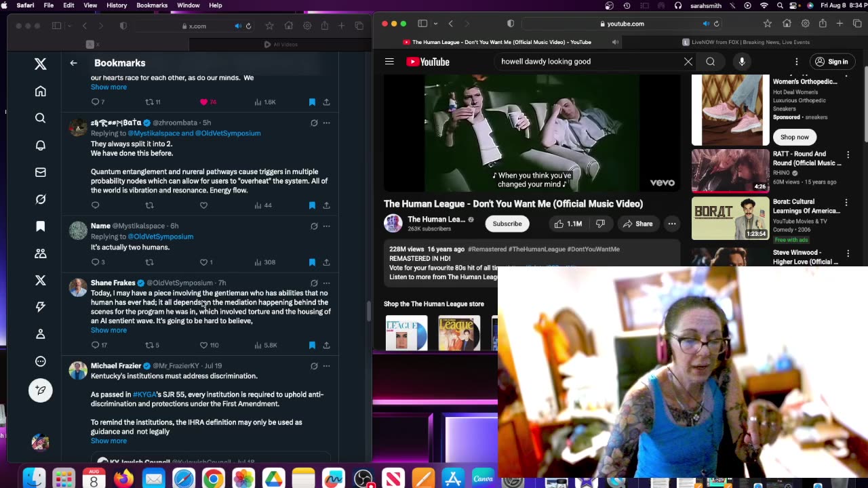Open the #KYGA hashtag link
The height and width of the screenshot is (488, 868).
[x=145, y=394]
